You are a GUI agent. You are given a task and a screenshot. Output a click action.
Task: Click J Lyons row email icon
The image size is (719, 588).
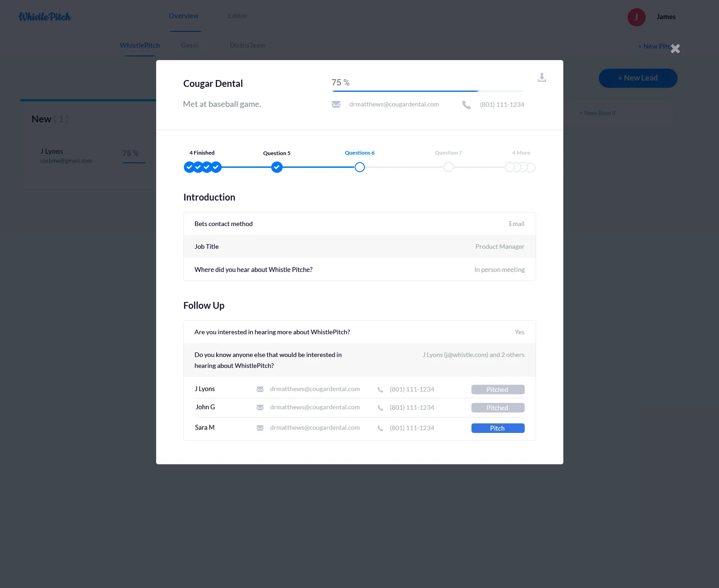point(260,389)
